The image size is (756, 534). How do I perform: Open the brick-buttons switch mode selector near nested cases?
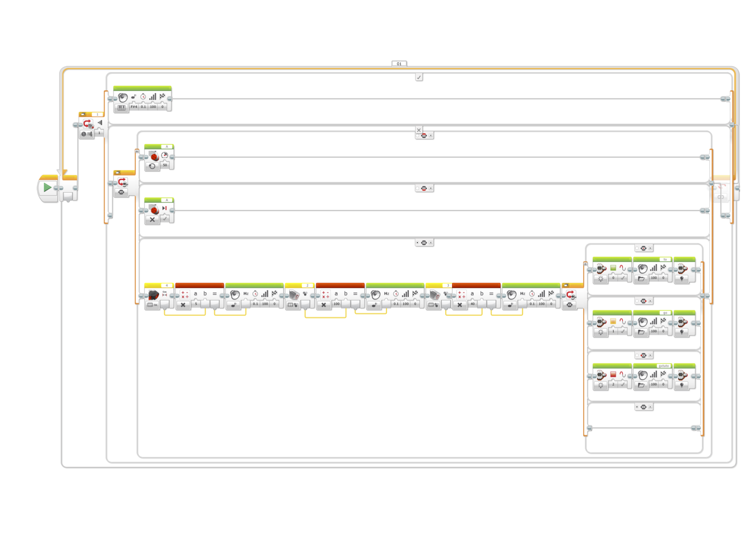point(569,305)
